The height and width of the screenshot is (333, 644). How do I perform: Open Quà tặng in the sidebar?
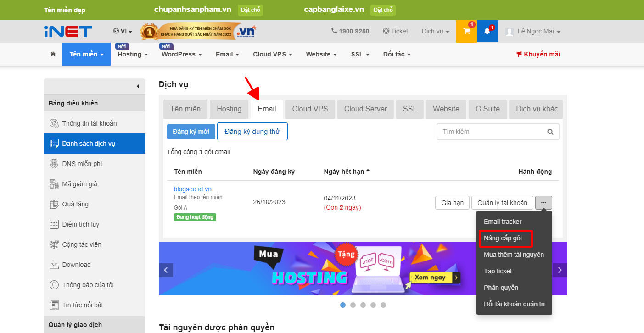(75, 204)
